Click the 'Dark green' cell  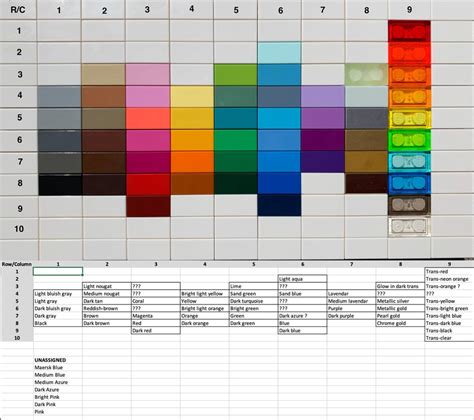pyautogui.click(x=254, y=323)
